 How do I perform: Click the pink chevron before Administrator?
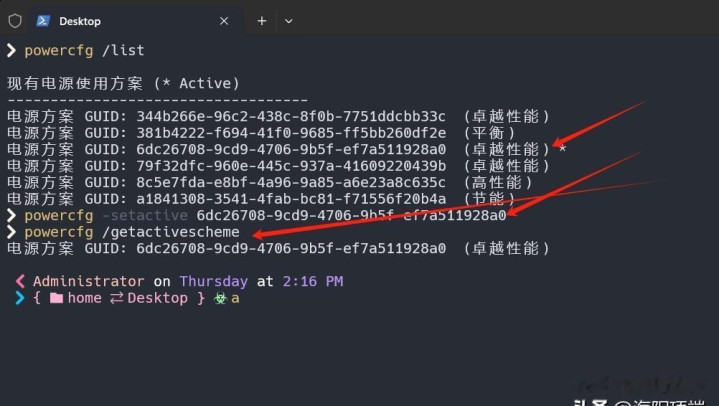20,282
